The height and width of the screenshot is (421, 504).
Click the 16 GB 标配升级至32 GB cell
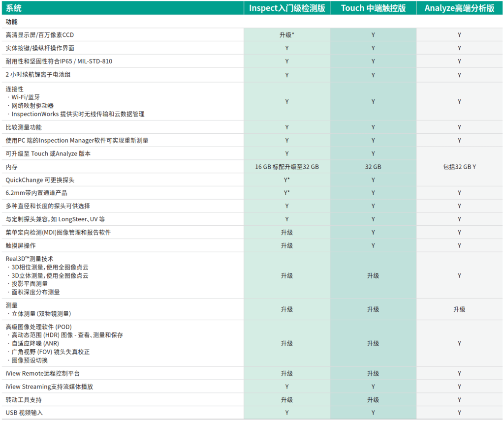[287, 167]
